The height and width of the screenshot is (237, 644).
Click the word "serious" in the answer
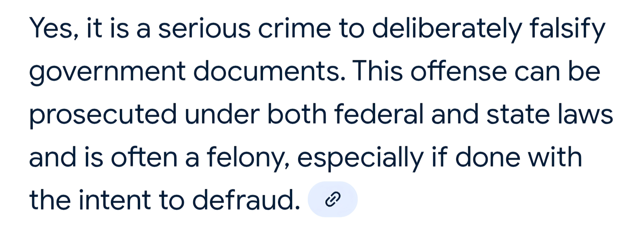click(x=204, y=28)
